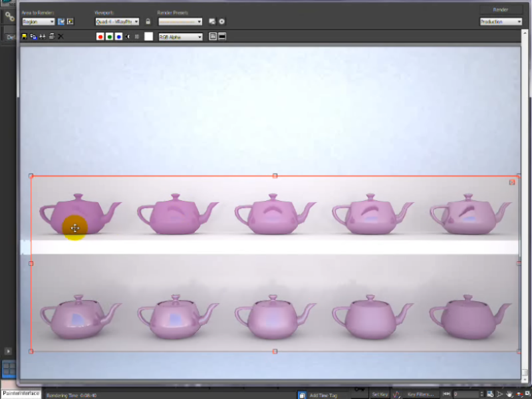Open Render Setup dialog icon
532x399 pixels.
click(x=212, y=21)
